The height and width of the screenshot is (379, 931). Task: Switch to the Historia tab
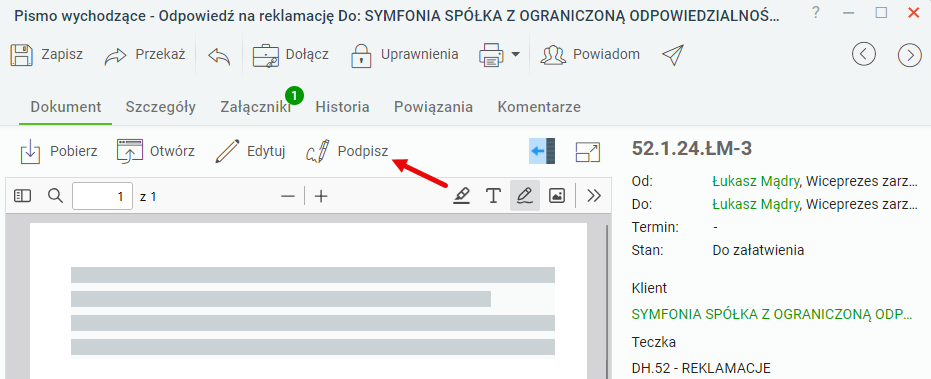342,108
